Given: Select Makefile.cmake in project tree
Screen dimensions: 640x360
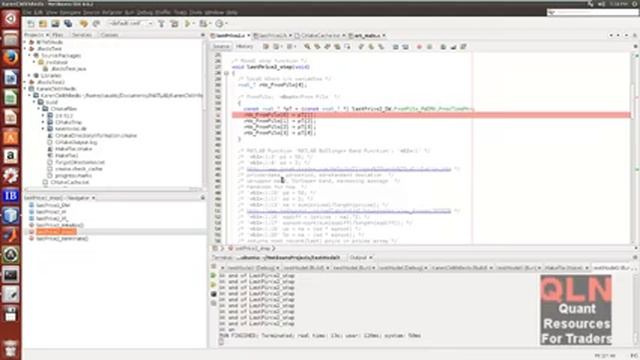Looking at the screenshot, I should (73, 149).
